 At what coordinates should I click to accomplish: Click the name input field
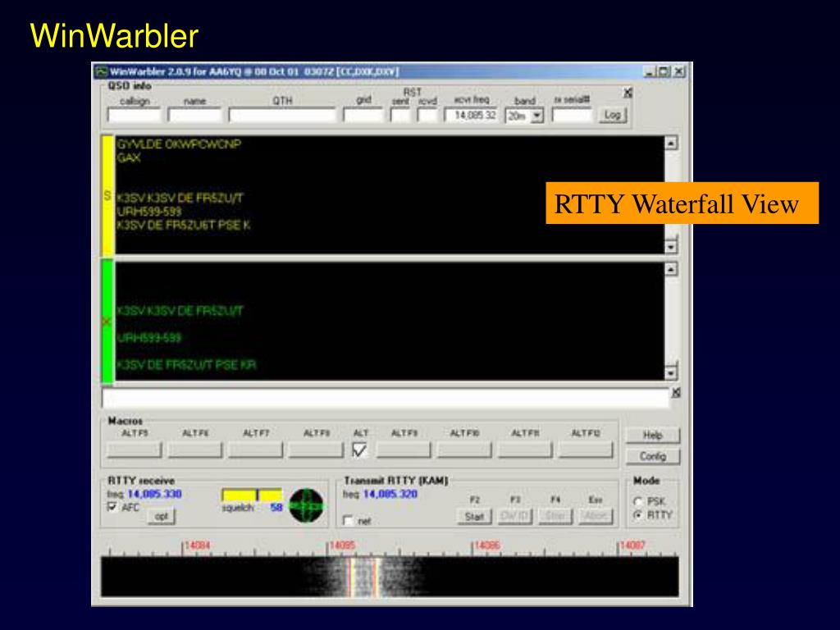point(194,115)
